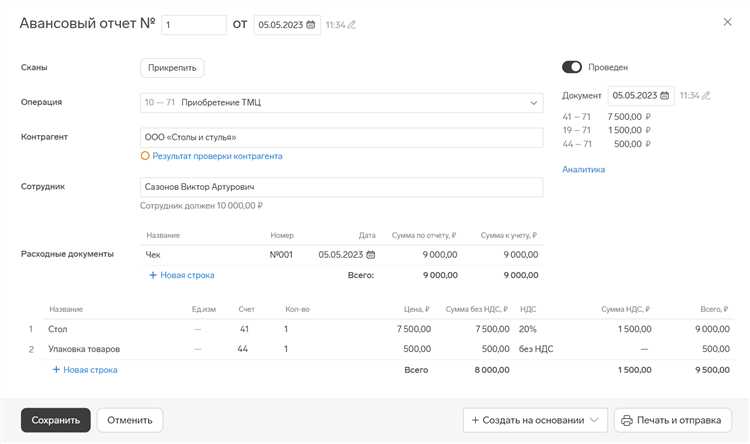
Task: Add Новая строка in items table
Action: [x=84, y=370]
